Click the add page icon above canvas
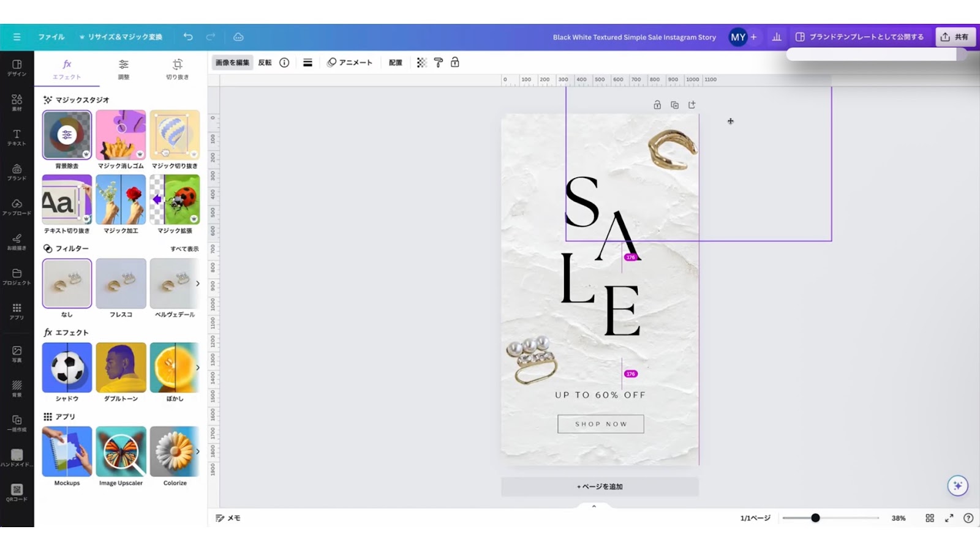 692,105
